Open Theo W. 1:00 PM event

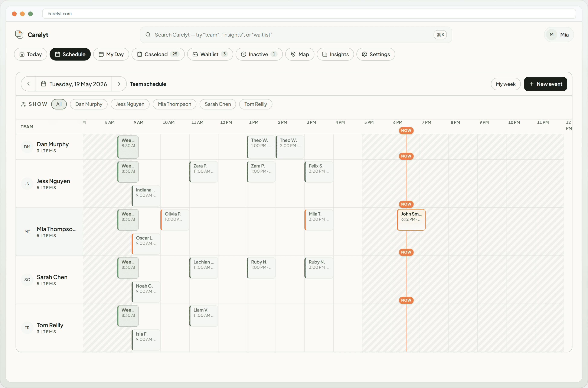click(x=261, y=147)
